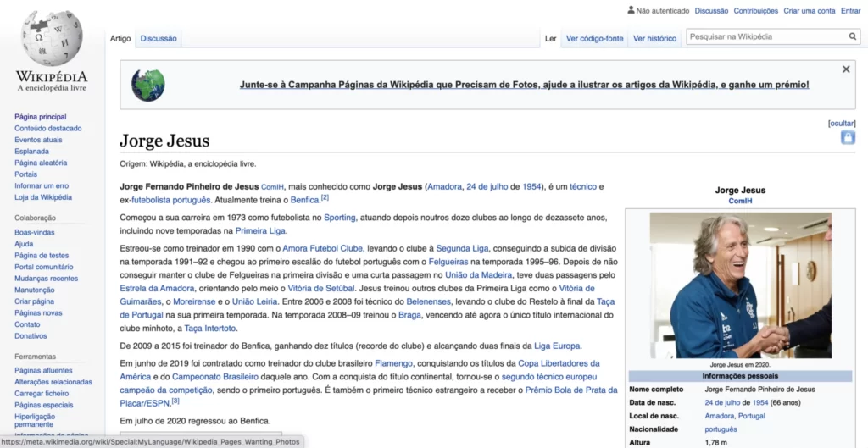This screenshot has height=448, width=868.
Task: Click the search magnifier icon
Action: pos(853,37)
